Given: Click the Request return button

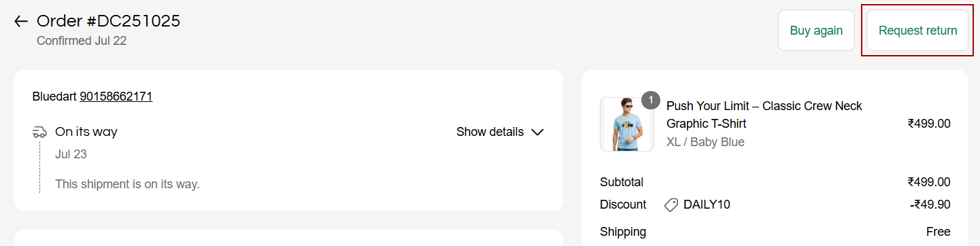Looking at the screenshot, I should tap(917, 31).
